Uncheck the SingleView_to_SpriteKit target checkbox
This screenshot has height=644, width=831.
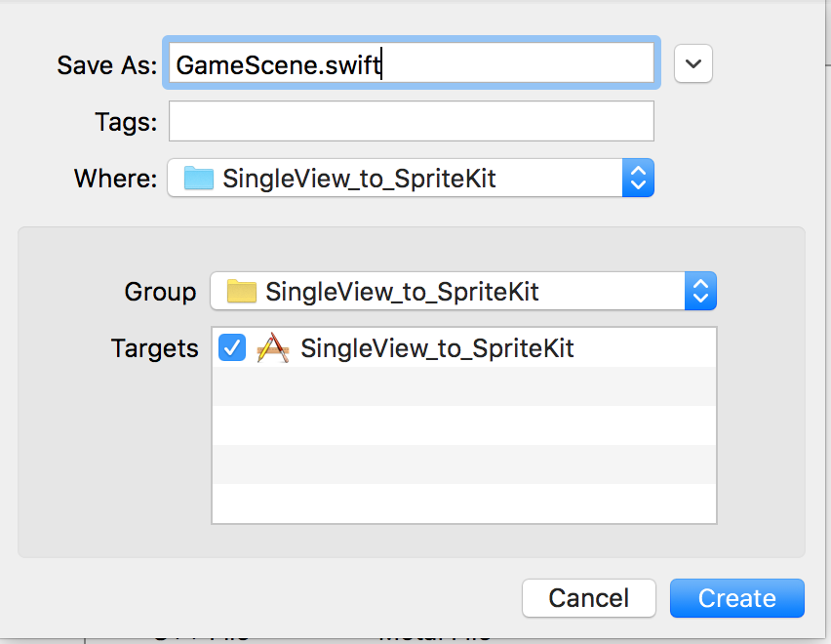pyautogui.click(x=232, y=347)
